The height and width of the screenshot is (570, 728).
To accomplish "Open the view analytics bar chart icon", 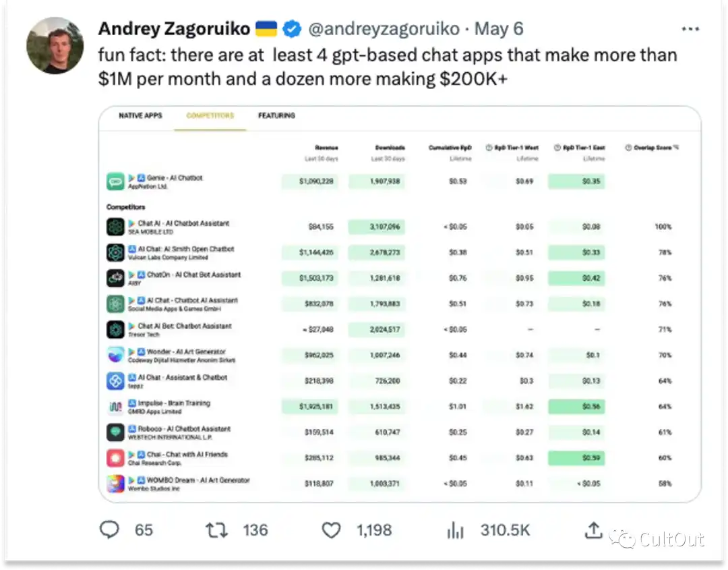I will coord(456,530).
